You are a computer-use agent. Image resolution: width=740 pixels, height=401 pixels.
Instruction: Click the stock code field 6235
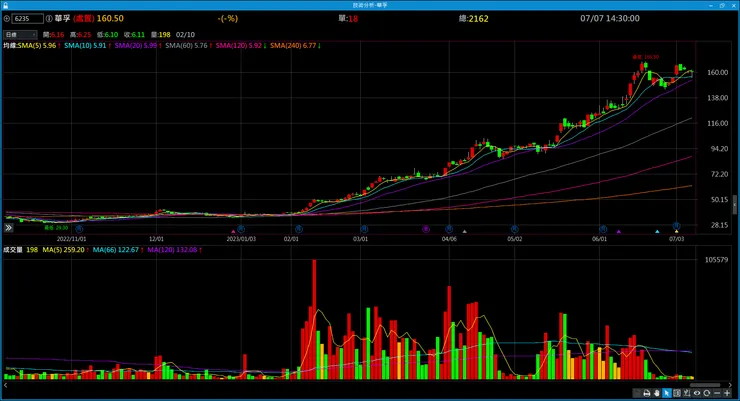coord(27,19)
